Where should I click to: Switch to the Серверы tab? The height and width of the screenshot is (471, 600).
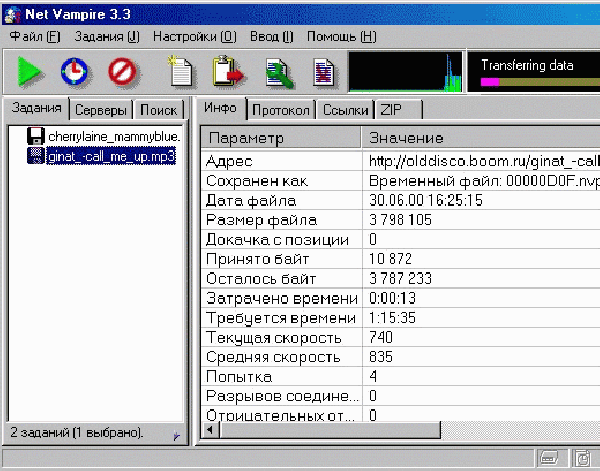click(x=101, y=109)
